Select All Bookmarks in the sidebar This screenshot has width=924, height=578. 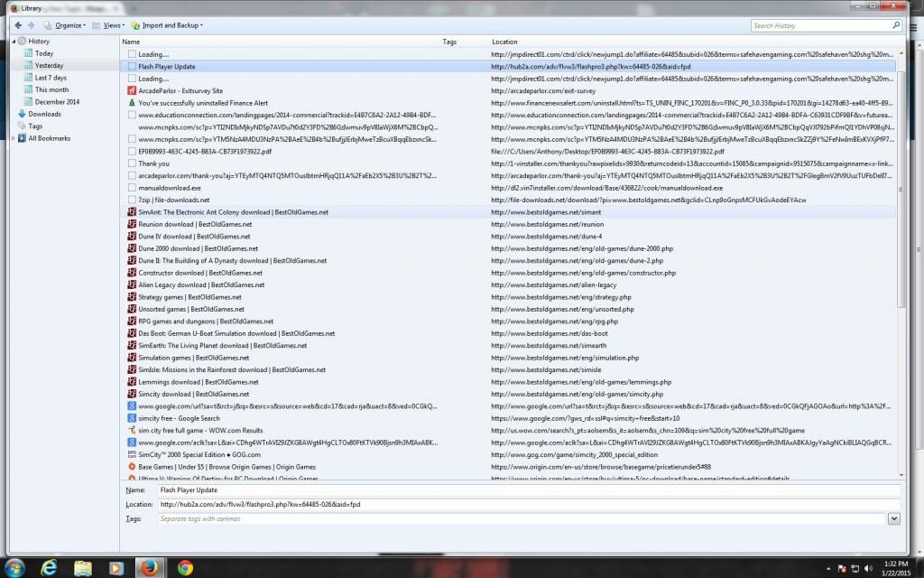(x=50, y=138)
